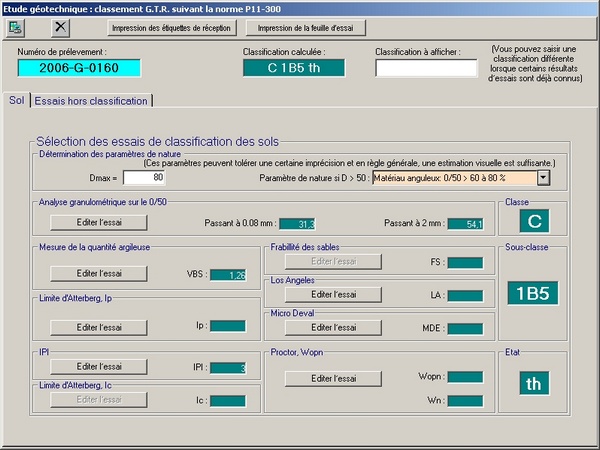Click the Passant à 2 mm value
The width and height of the screenshot is (600, 450).
465,224
